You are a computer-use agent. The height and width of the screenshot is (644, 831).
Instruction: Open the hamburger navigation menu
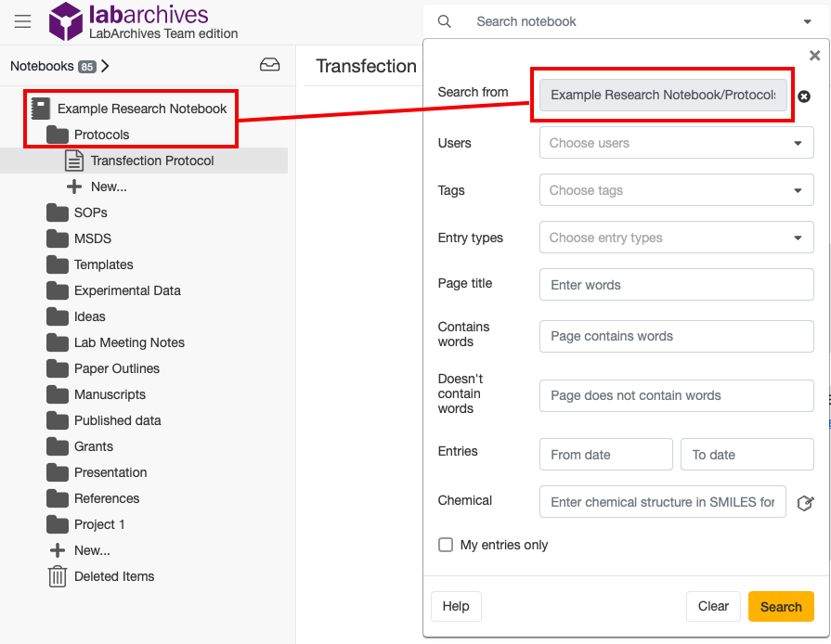coord(23,22)
